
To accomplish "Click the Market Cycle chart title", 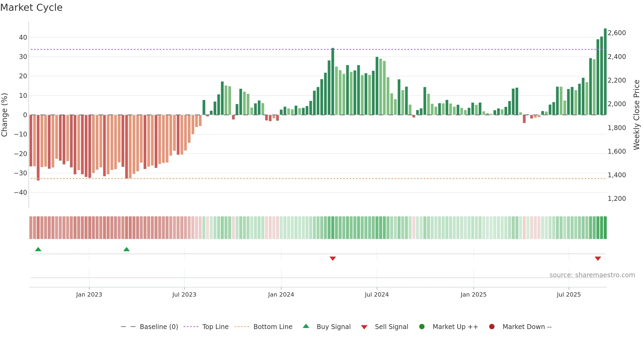I will tap(31, 8).
